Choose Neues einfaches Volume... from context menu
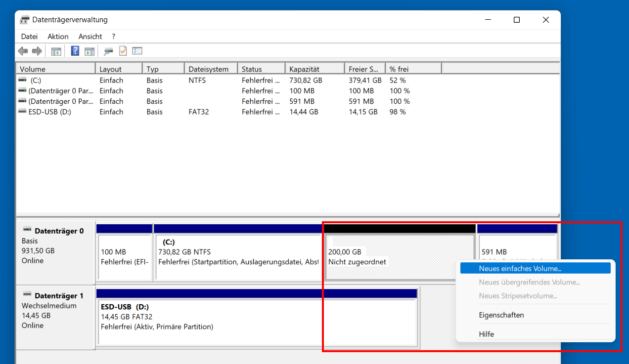The height and width of the screenshot is (364, 629). click(x=536, y=269)
